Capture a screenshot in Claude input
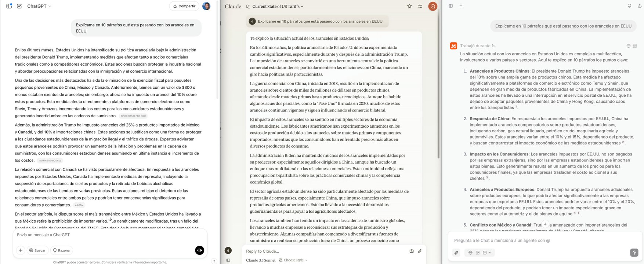This screenshot has height=264, width=644. pos(411,251)
